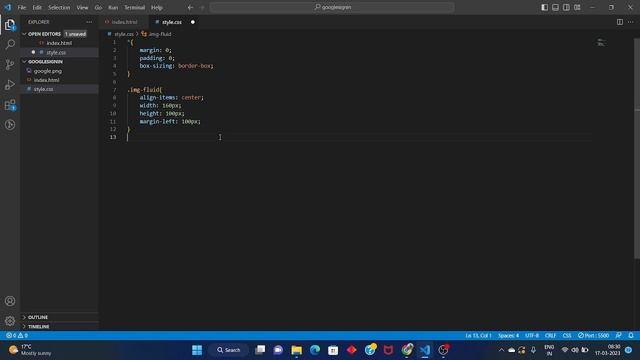640x360 pixels.
Task: Split the editor to the right
Action: click(x=620, y=22)
